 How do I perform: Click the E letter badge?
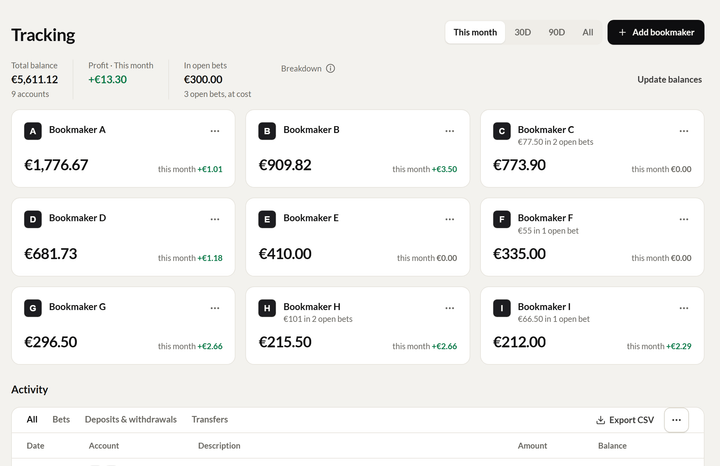point(267,219)
